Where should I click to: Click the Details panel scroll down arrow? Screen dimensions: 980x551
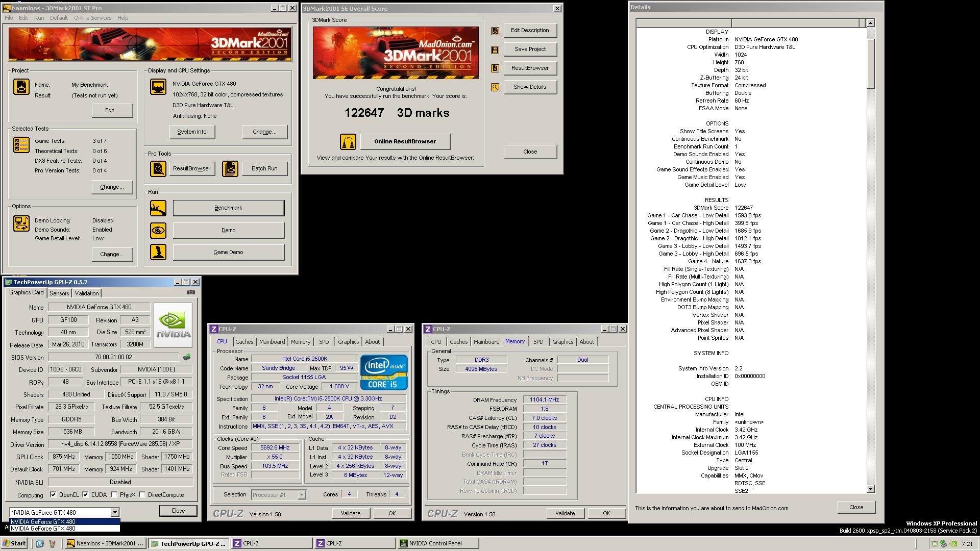click(x=870, y=489)
